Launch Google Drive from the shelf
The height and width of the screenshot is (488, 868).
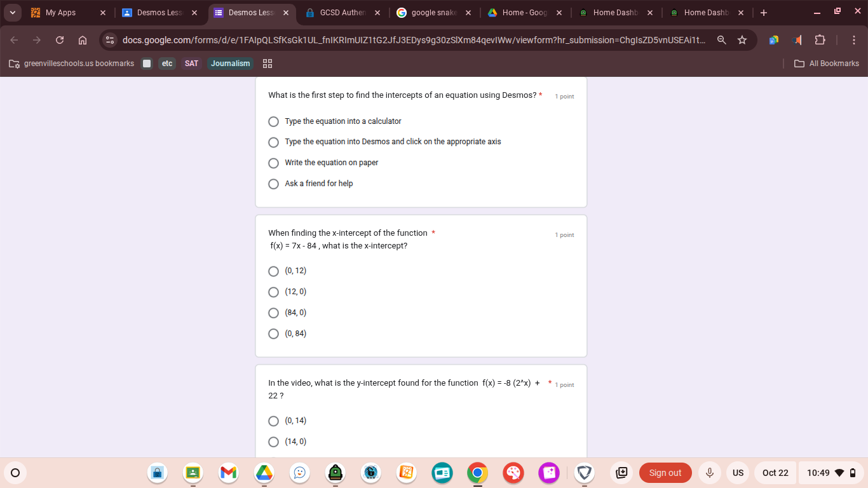(264, 473)
